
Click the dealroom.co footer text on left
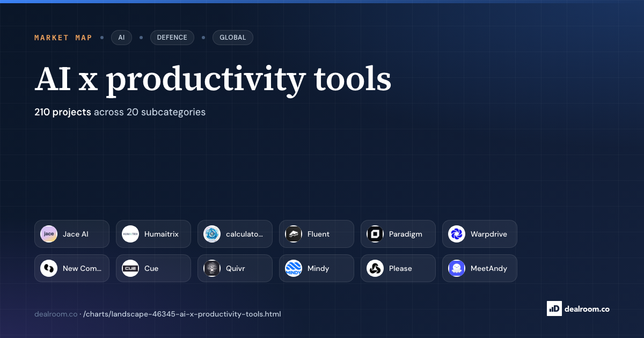(x=56, y=314)
